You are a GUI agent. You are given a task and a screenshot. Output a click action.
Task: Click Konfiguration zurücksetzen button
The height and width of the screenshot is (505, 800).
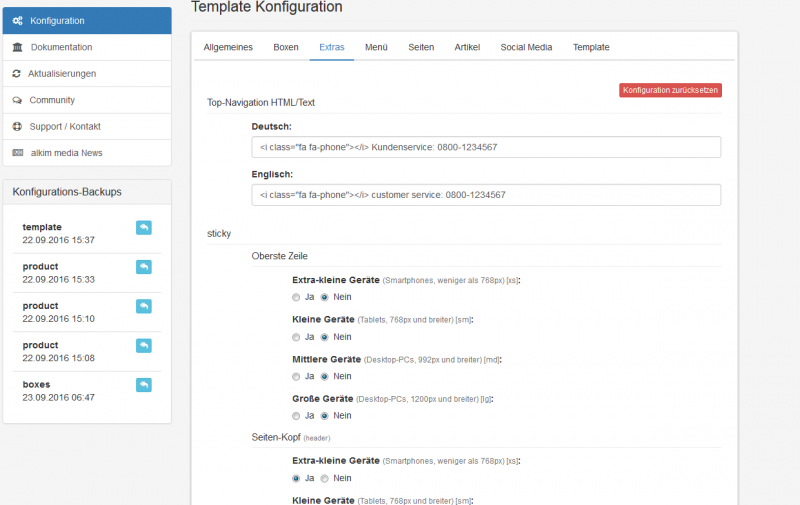(670, 90)
